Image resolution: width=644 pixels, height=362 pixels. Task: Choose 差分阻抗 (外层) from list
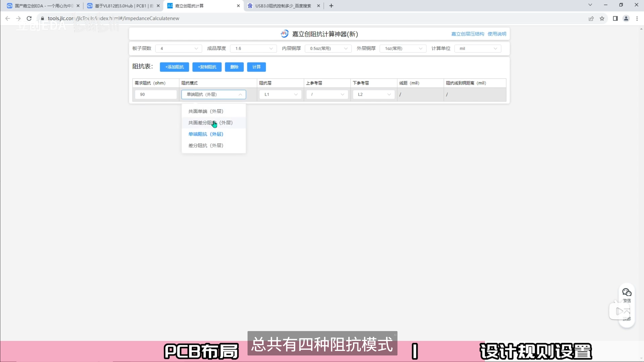coord(206,146)
